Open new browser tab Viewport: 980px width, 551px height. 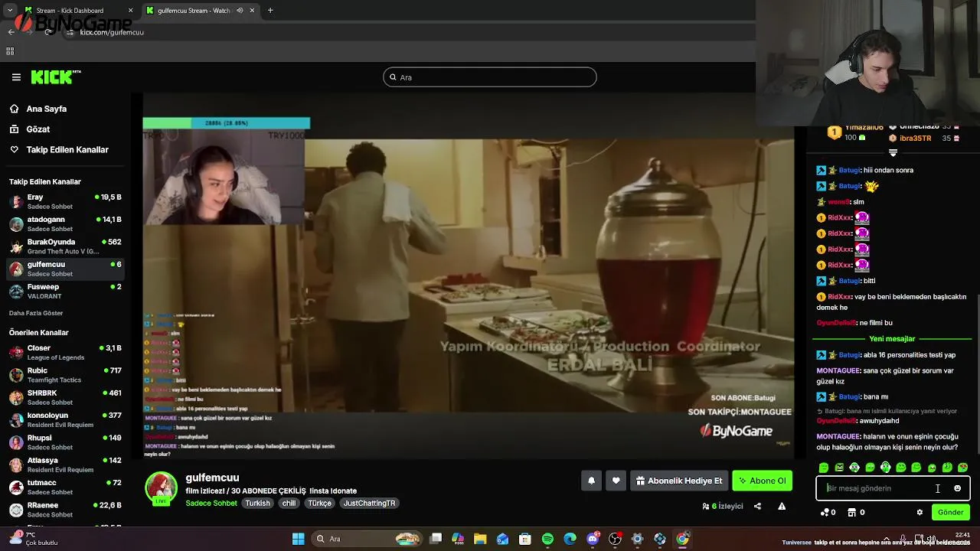(x=270, y=11)
